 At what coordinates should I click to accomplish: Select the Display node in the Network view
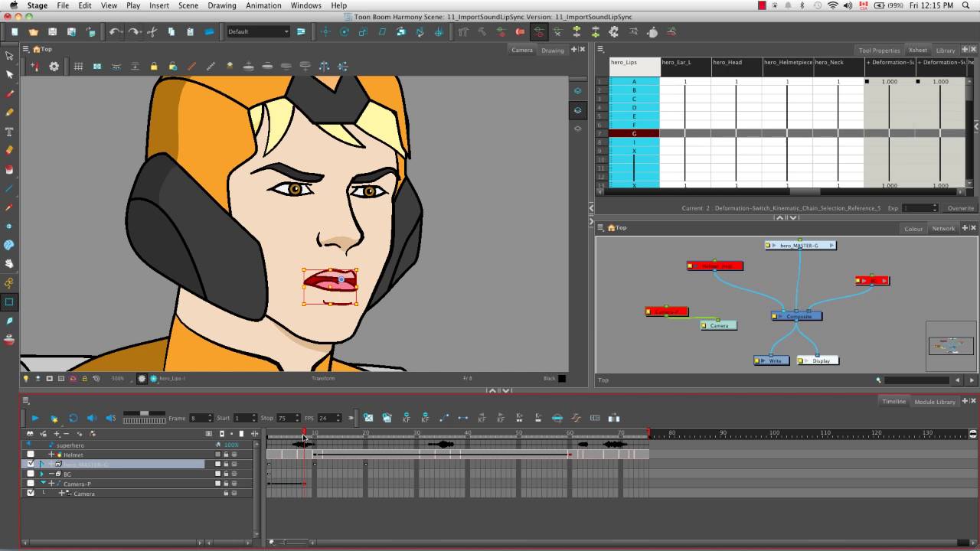tap(818, 360)
